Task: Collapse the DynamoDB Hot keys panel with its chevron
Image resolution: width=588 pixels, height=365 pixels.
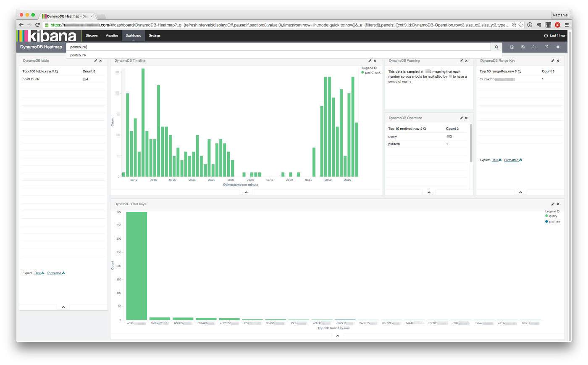Action: click(x=337, y=335)
